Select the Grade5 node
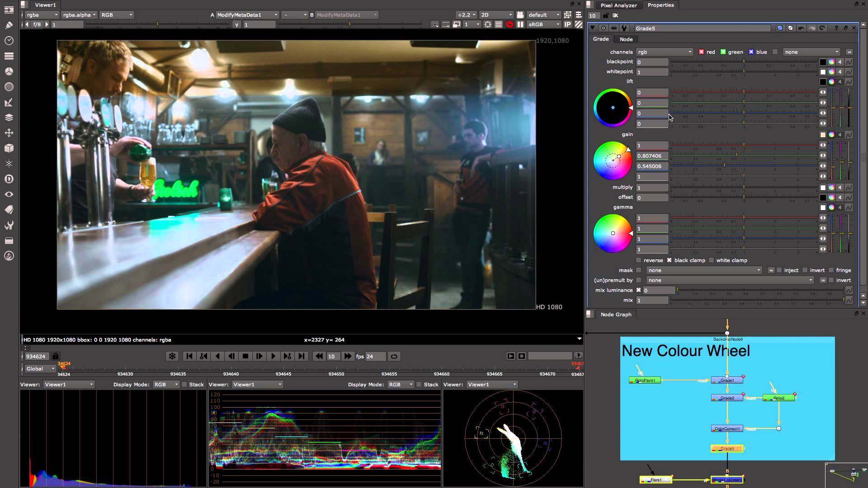The width and height of the screenshot is (868, 488). tap(727, 449)
